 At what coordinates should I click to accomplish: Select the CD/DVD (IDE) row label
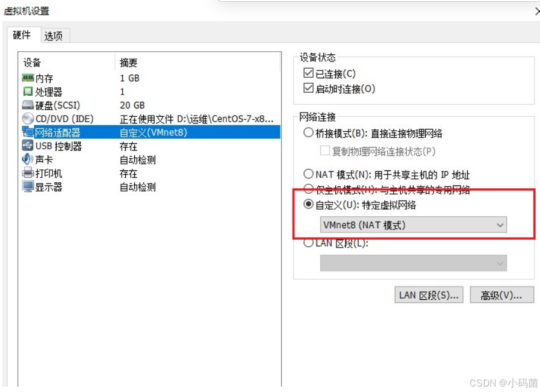tap(64, 119)
